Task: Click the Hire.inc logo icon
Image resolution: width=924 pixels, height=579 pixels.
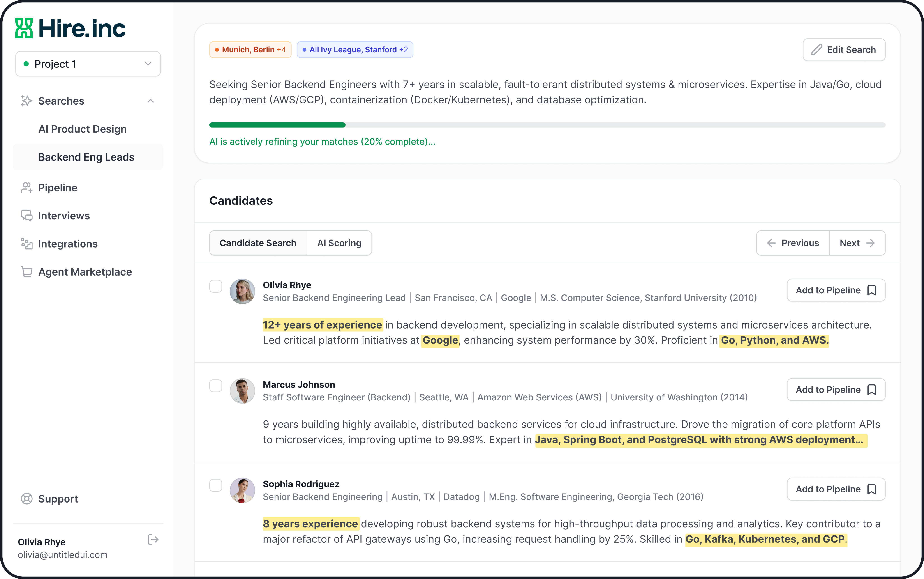Action: pyautogui.click(x=24, y=28)
